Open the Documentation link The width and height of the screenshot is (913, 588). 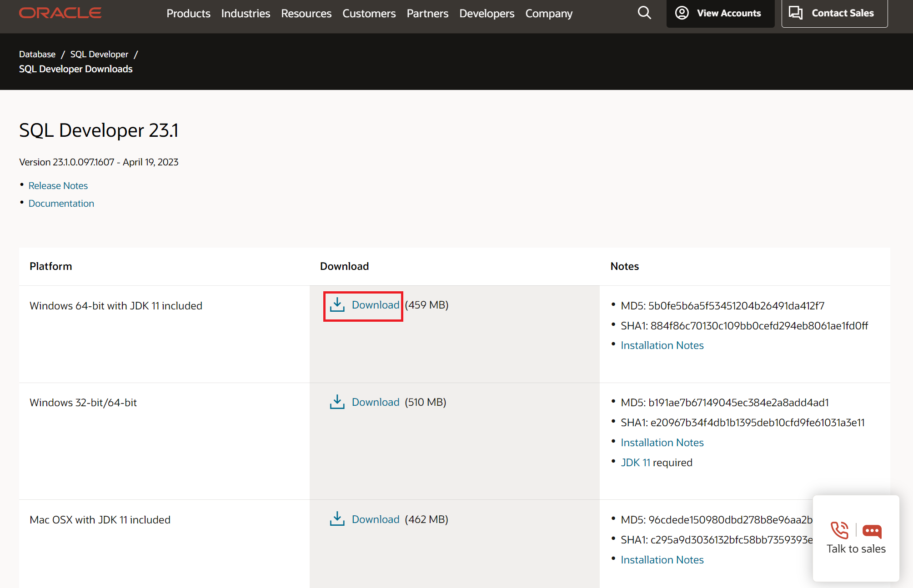61,203
